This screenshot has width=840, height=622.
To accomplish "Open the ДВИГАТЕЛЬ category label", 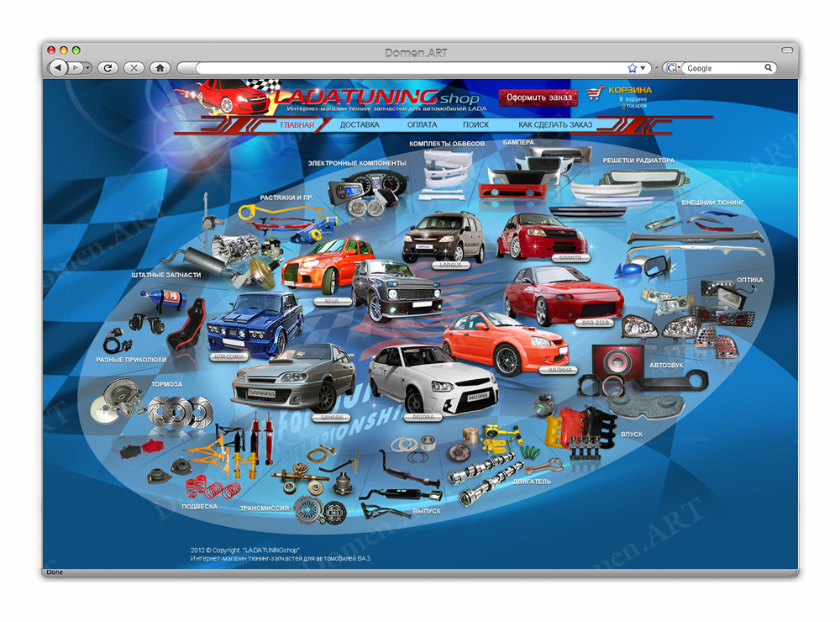I will click(532, 482).
